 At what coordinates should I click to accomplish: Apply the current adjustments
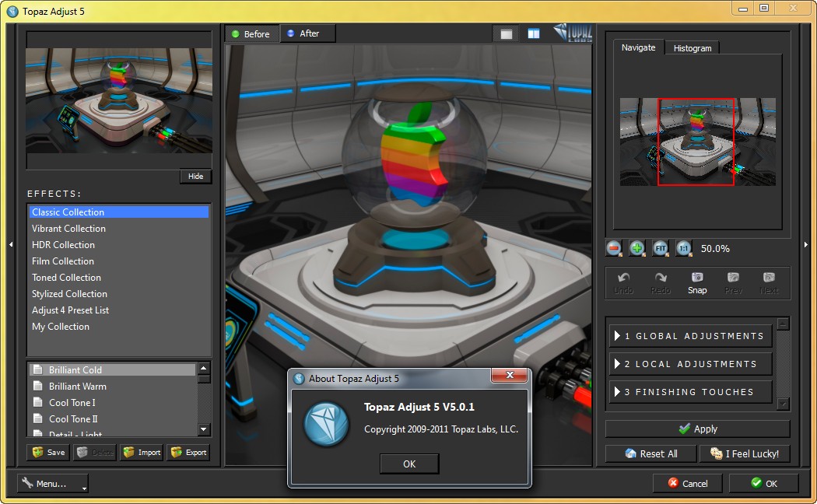coord(698,429)
